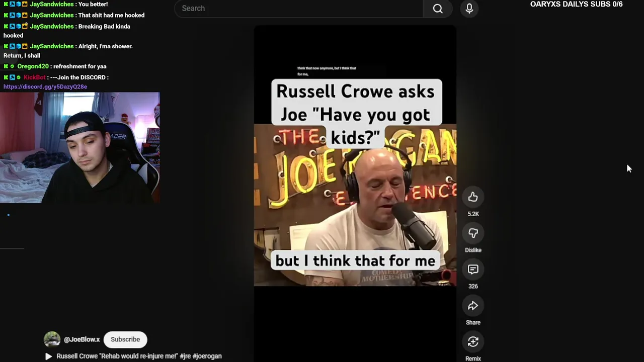
Task: Click 'Breaking Bad kinda hooked' chat message
Action: tap(66, 31)
